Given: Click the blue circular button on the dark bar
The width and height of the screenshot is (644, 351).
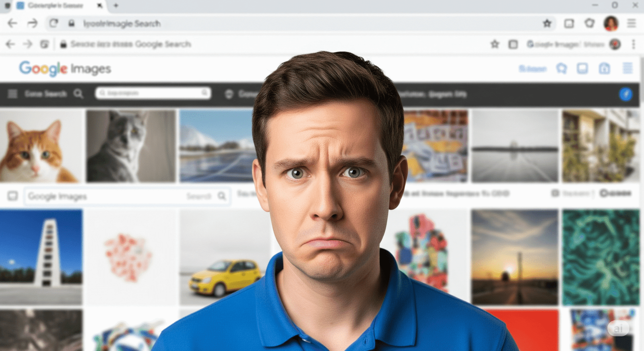Looking at the screenshot, I should tap(625, 94).
